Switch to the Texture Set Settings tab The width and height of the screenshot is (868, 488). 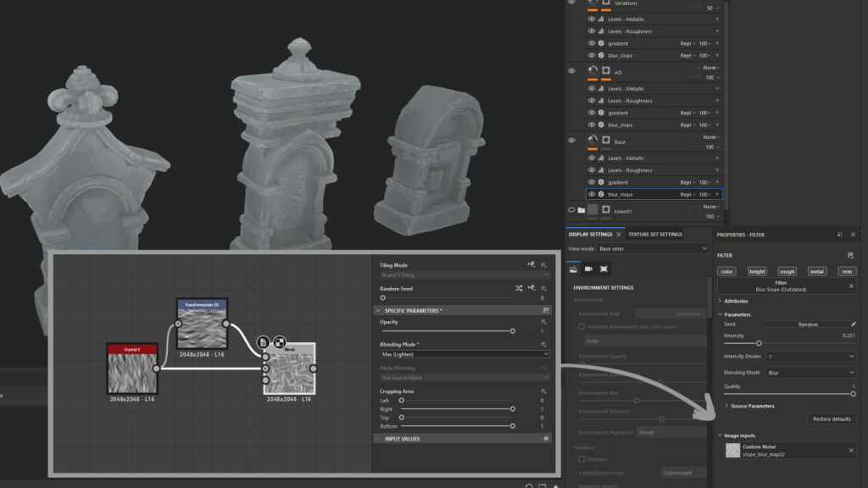click(654, 235)
